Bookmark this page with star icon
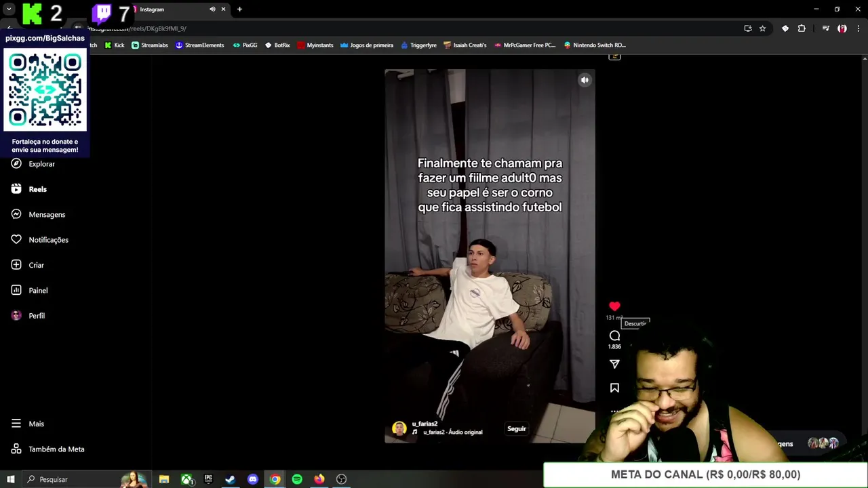The height and width of the screenshot is (488, 868). coord(762,28)
